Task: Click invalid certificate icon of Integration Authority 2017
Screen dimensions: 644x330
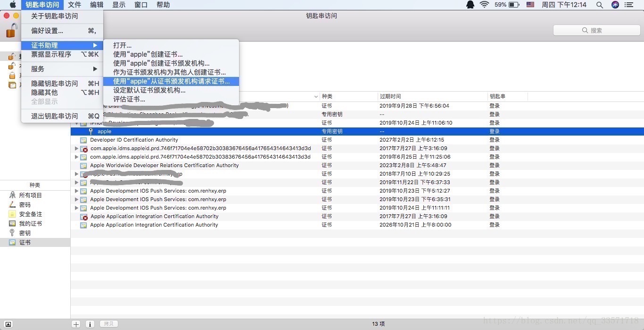Action: point(83,217)
